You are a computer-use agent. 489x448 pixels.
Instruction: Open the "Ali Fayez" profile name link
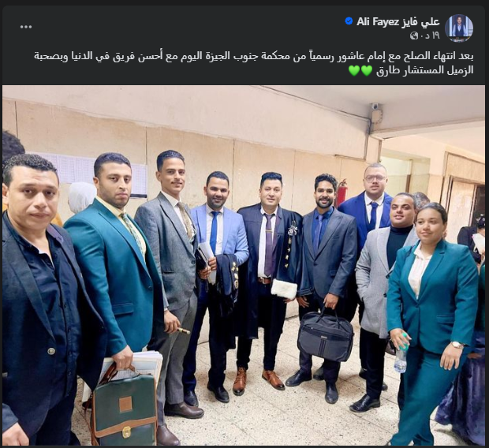coord(398,21)
